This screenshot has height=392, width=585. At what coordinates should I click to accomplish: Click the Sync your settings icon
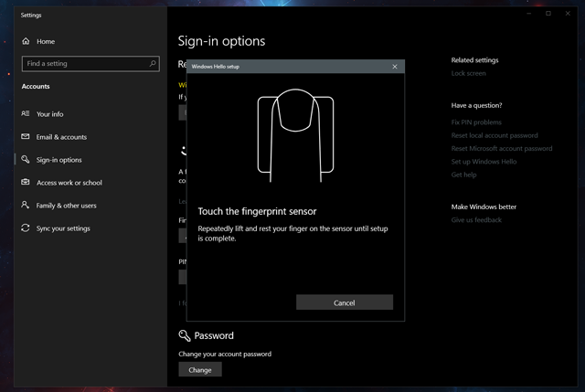26,228
